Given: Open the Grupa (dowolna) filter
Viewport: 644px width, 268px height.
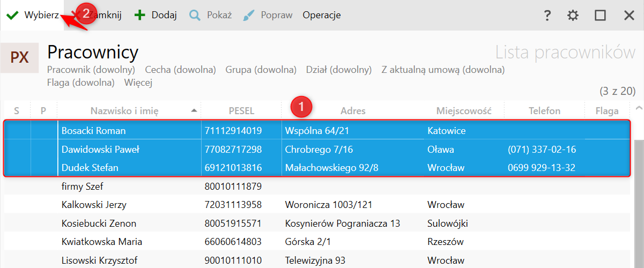Looking at the screenshot, I should click(x=261, y=70).
